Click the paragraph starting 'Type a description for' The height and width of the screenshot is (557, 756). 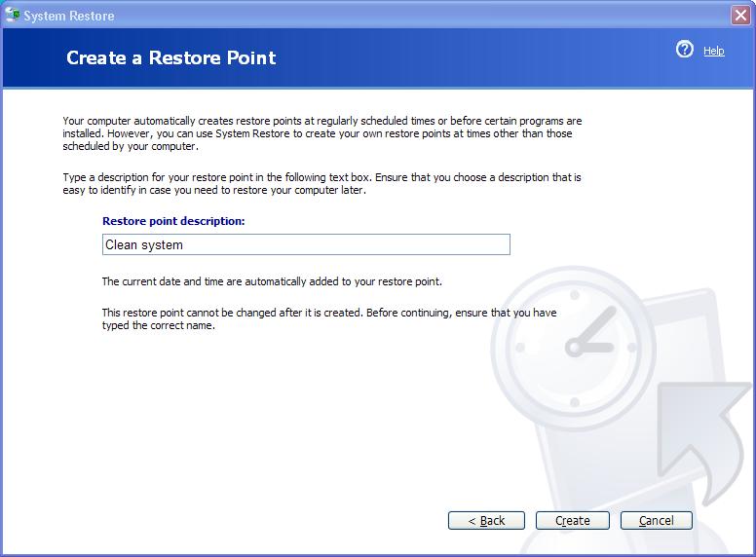click(322, 184)
